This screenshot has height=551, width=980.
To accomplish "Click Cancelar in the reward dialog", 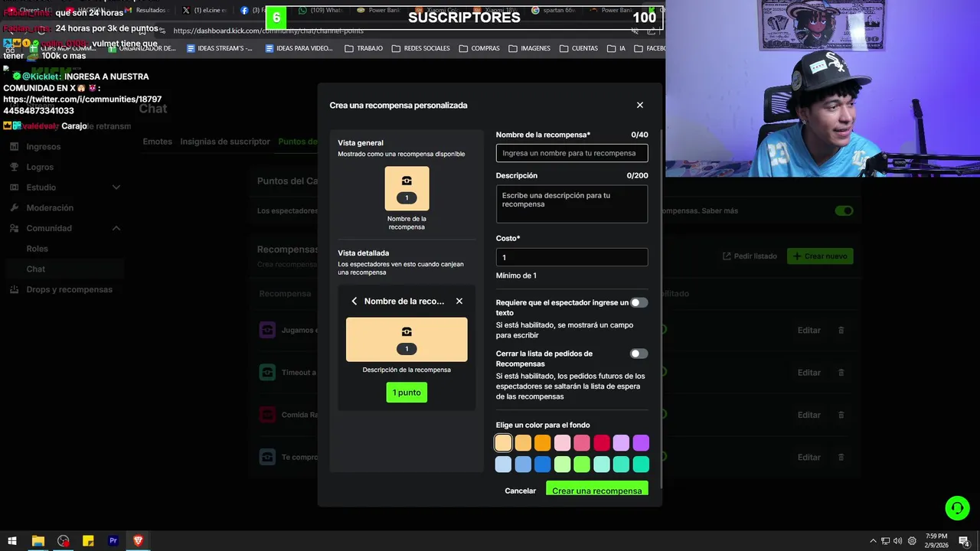I will (x=521, y=491).
